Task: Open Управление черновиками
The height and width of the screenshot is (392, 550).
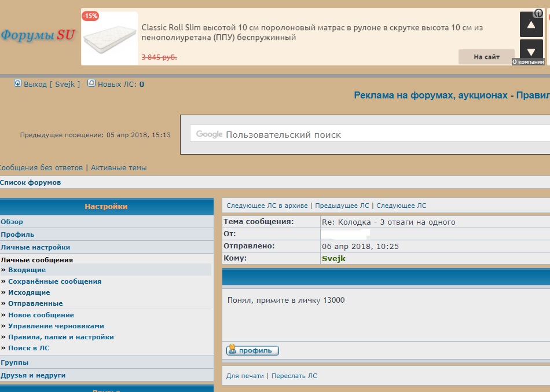Action: click(56, 326)
